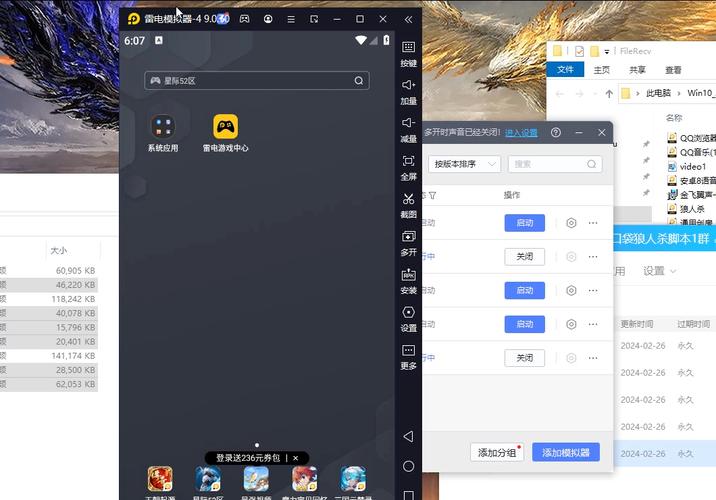The height and width of the screenshot is (500, 716).
Task: Open 文件 tab in File Explorer
Action: pyautogui.click(x=565, y=69)
